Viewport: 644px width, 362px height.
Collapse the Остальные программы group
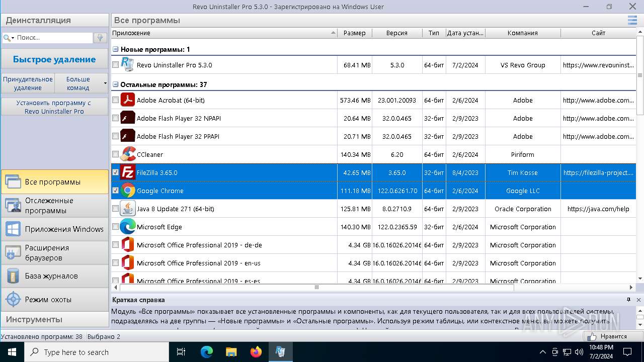116,84
